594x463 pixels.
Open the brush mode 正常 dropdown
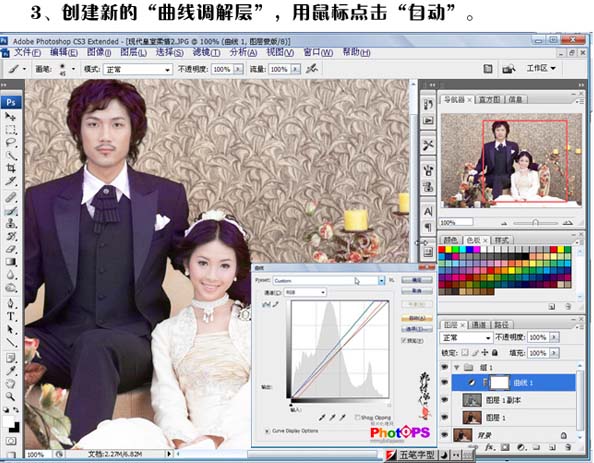tap(137, 69)
